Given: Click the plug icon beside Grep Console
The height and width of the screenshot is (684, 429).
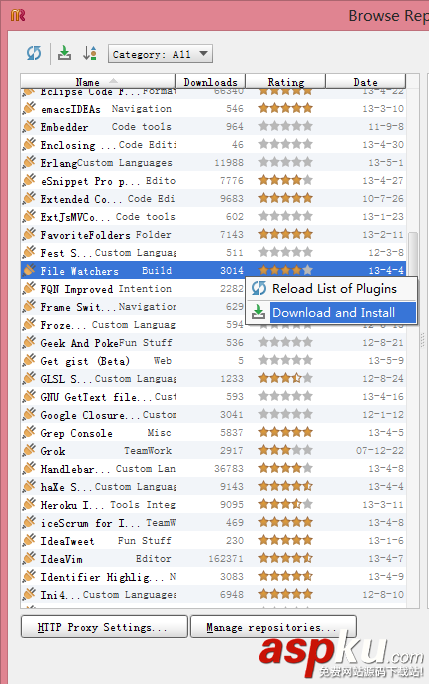Looking at the screenshot, I should click(x=29, y=432).
